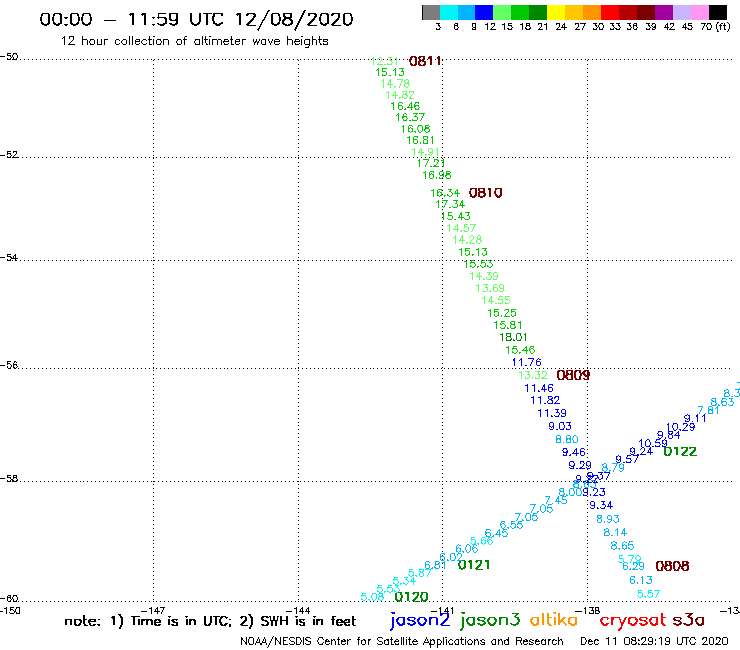The height and width of the screenshot is (650, 740).
Task: Select the wave height value 16.81
Action: [x=420, y=140]
